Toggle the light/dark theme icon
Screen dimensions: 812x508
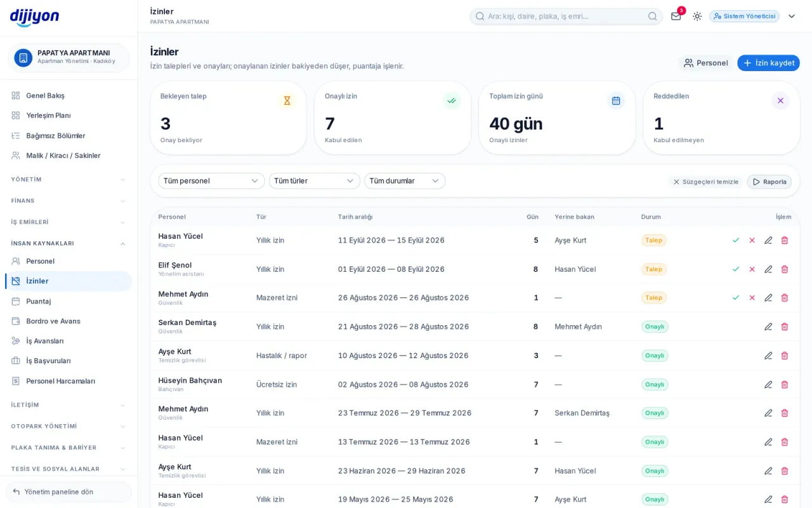pos(697,16)
